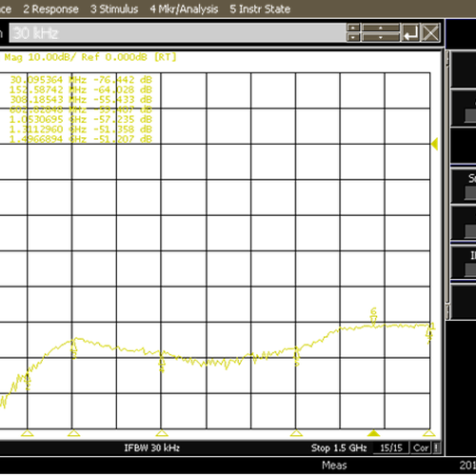The width and height of the screenshot is (476, 476).
Task: Click the Meas label in bottom status bar
Action: [334, 466]
